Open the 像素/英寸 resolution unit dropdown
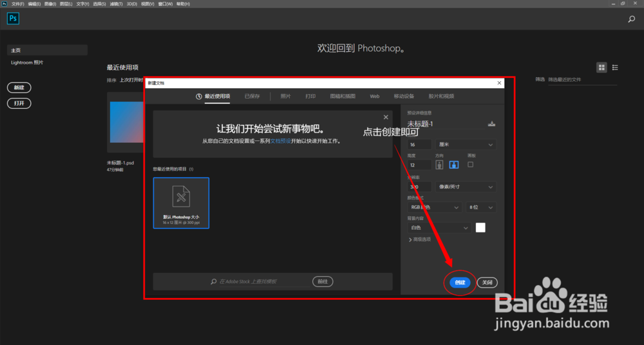 coord(466,187)
